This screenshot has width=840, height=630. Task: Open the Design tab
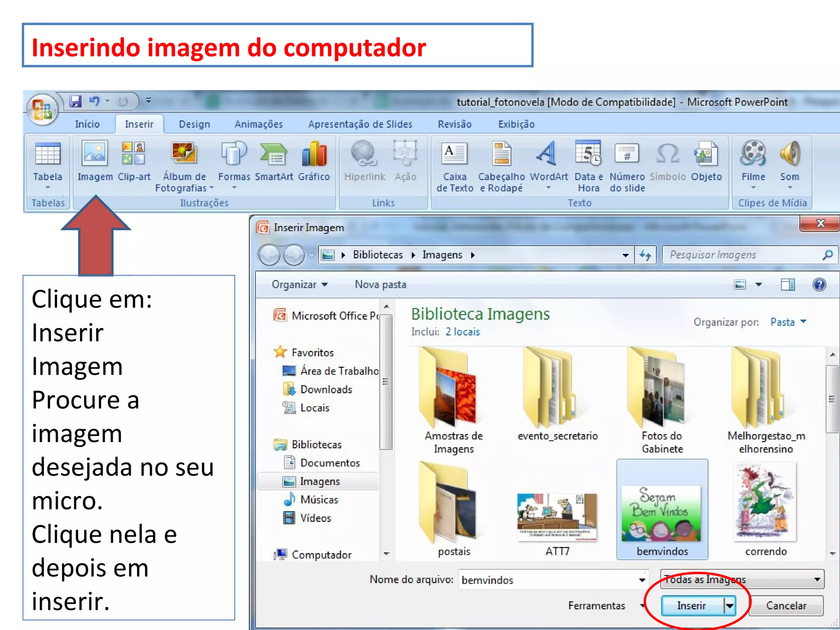click(194, 124)
